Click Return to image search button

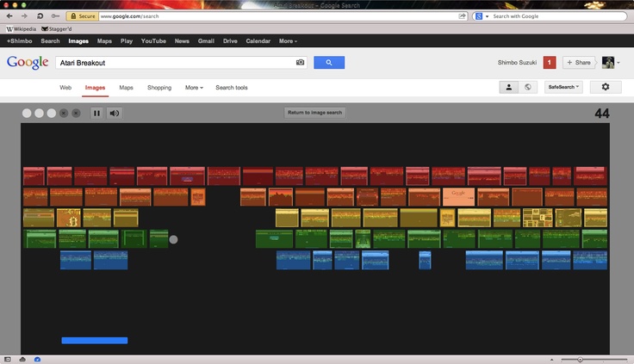[x=314, y=113]
